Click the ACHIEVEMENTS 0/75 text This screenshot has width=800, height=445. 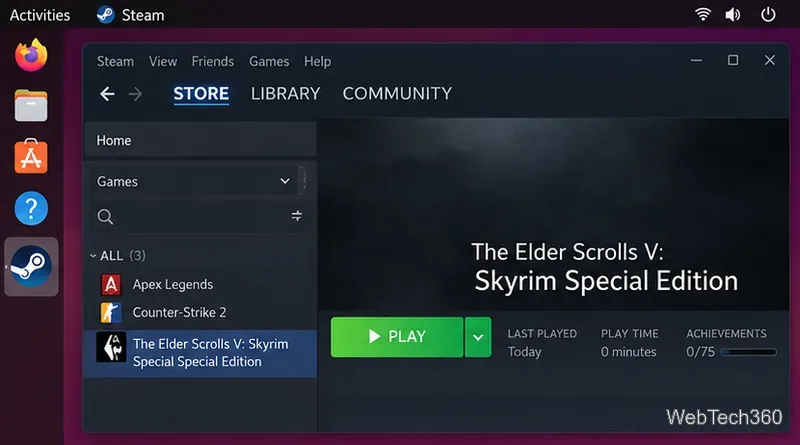(x=726, y=343)
